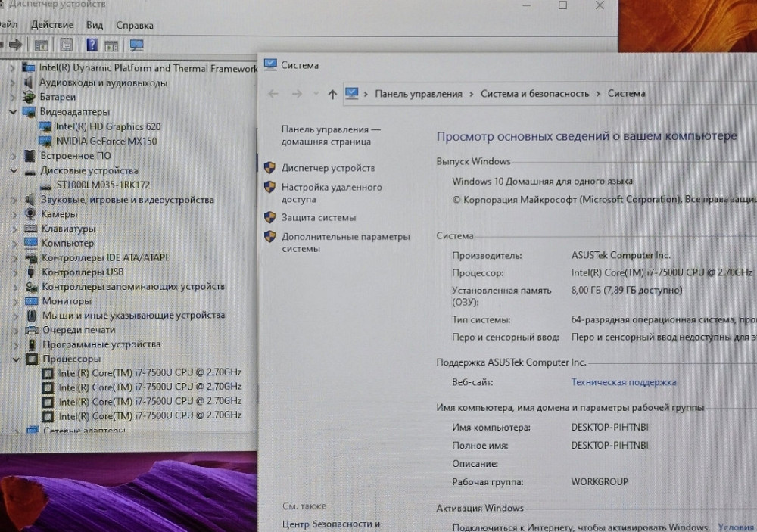Click the Аудиовходы speaker icon
Screen dimensions: 757x532
pyautogui.click(x=29, y=82)
